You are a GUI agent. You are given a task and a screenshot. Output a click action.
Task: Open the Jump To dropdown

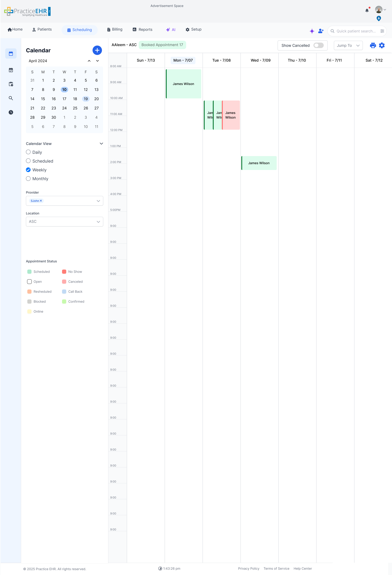(x=348, y=45)
